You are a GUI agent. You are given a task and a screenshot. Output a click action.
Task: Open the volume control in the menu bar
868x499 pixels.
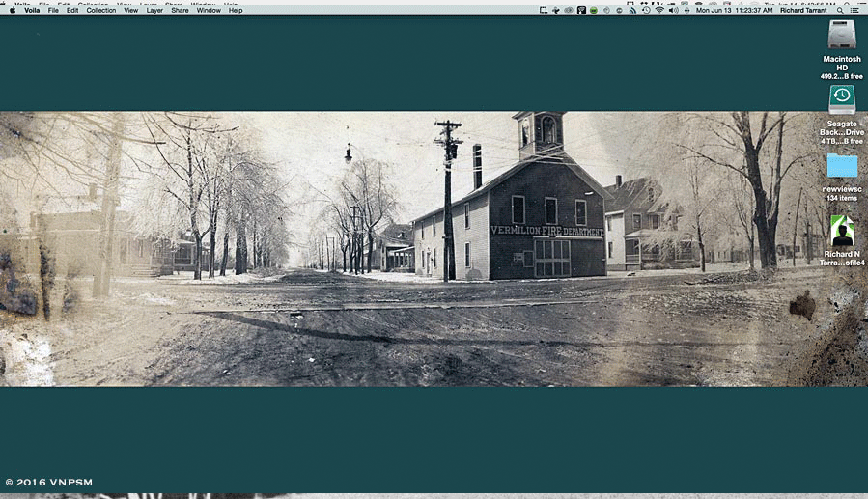[x=673, y=10]
